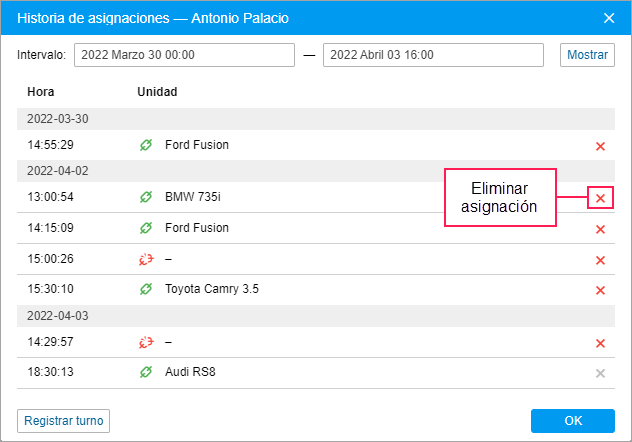The image size is (632, 442).
Task: Confirm with the OK button
Action: pyautogui.click(x=573, y=421)
